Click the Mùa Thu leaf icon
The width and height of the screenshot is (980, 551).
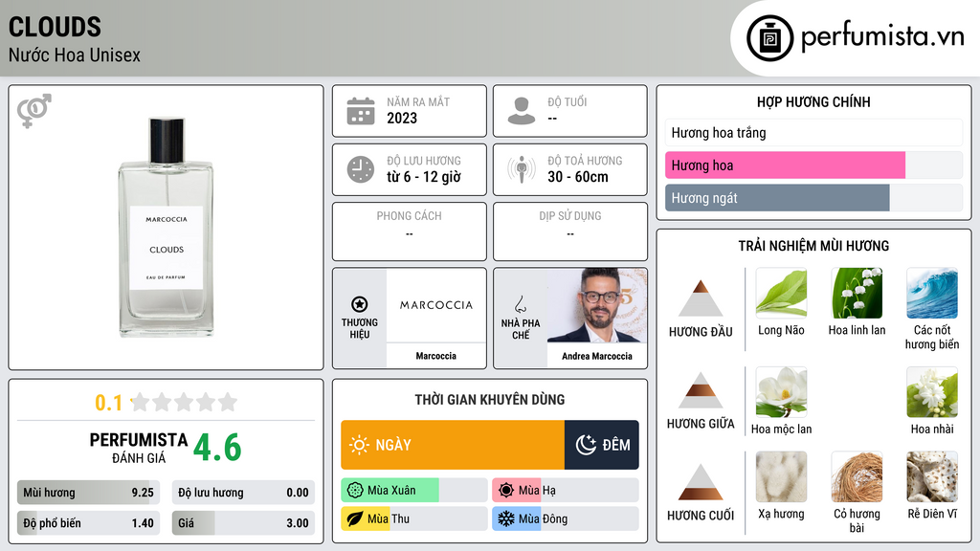(355, 519)
